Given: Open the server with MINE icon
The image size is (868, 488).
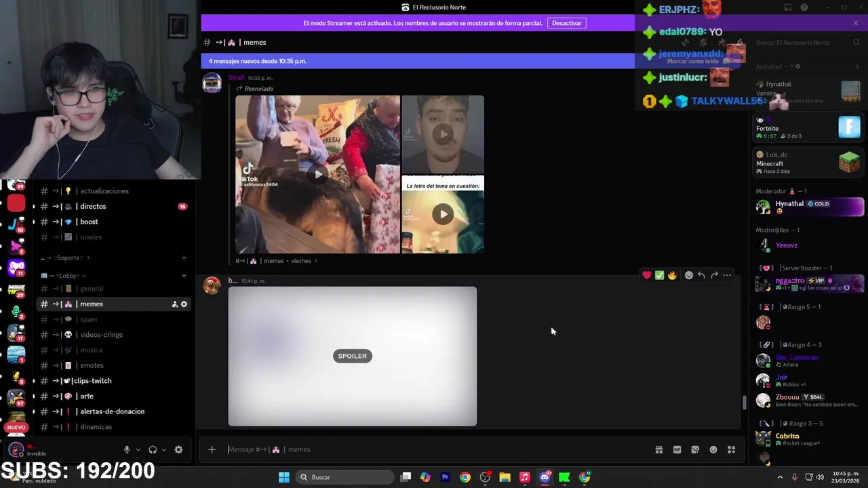Looking at the screenshot, I should point(16,289).
